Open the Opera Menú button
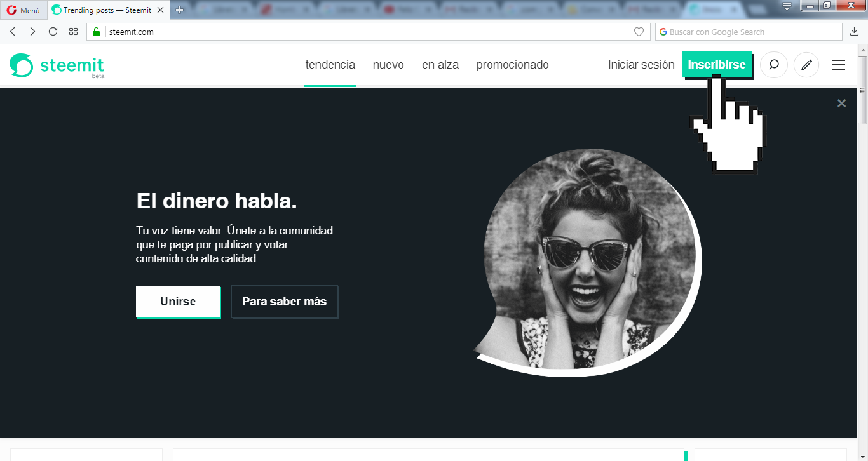868x461 pixels. 24,10
